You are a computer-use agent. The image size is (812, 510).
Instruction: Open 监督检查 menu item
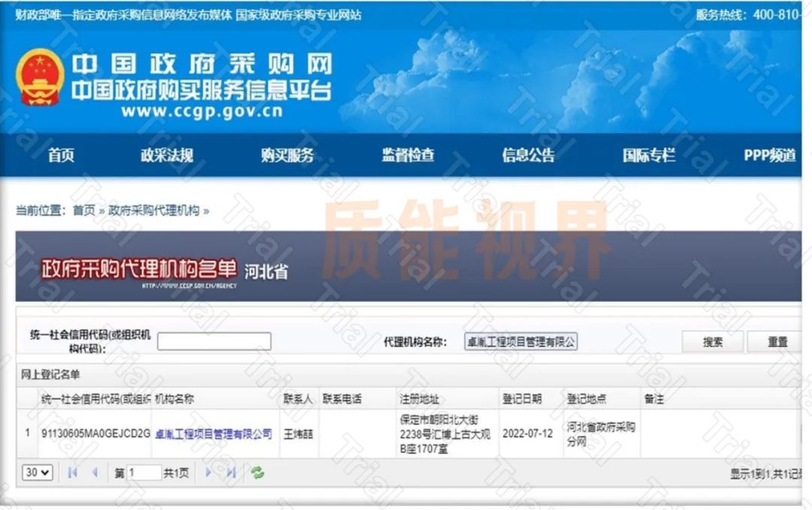click(x=408, y=155)
